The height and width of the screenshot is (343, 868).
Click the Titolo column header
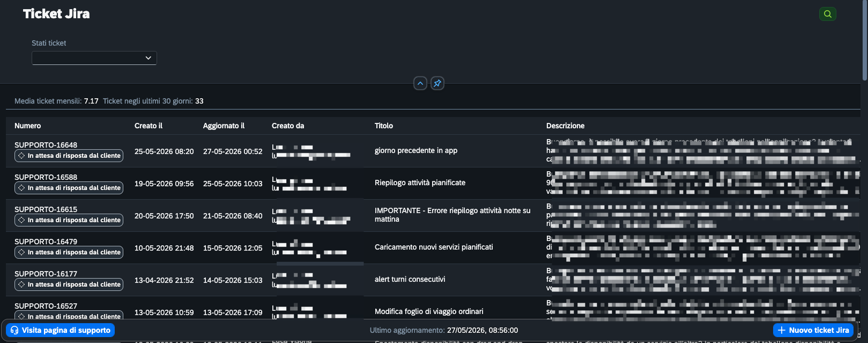click(x=384, y=126)
